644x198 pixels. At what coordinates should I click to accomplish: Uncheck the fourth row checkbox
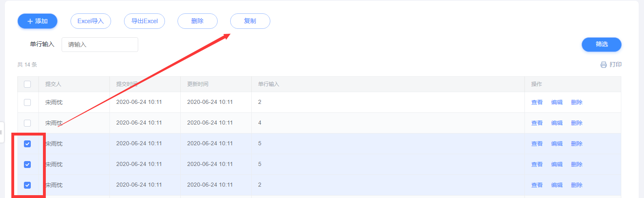tap(28, 164)
